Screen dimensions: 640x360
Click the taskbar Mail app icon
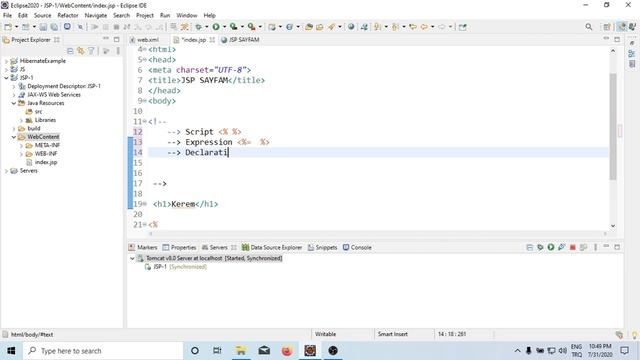click(264, 351)
